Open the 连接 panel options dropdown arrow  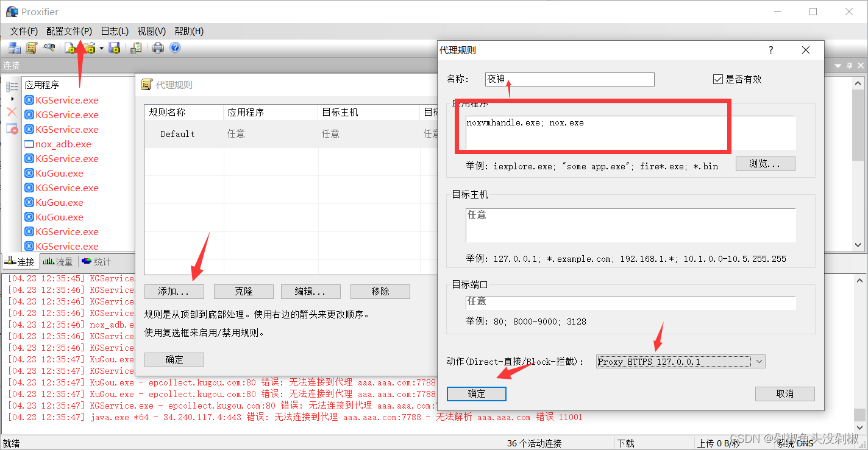838,65
